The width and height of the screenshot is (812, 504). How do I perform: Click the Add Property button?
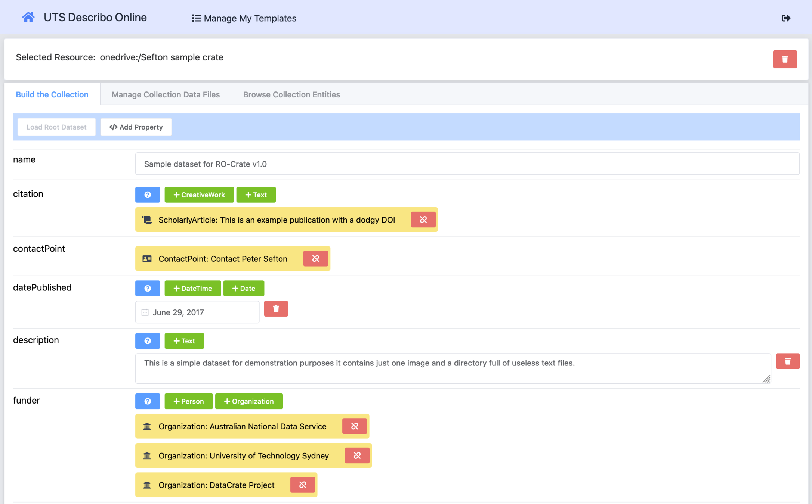coord(136,127)
